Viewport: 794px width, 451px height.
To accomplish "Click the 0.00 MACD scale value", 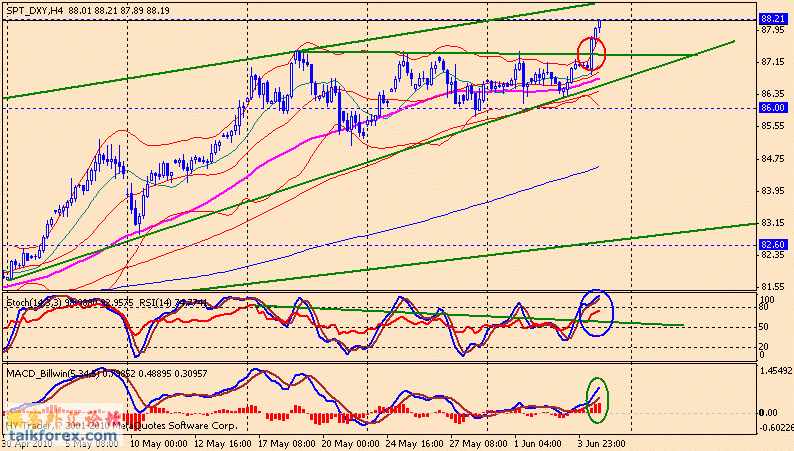I will pyautogui.click(x=768, y=413).
